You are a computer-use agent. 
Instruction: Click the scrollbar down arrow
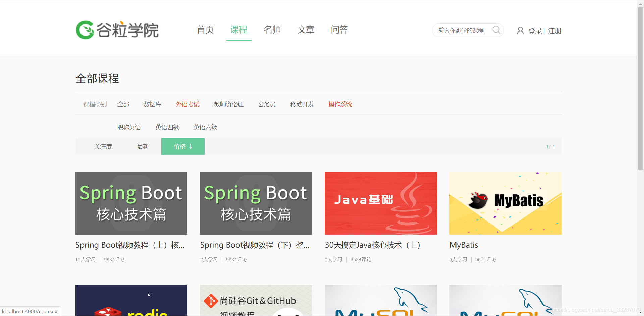(x=640, y=313)
